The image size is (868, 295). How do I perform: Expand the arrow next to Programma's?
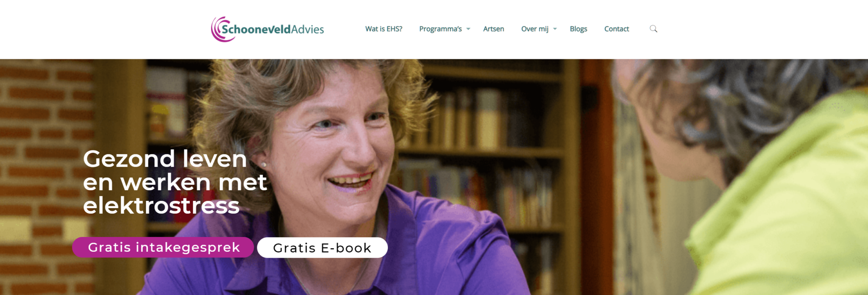point(468,29)
